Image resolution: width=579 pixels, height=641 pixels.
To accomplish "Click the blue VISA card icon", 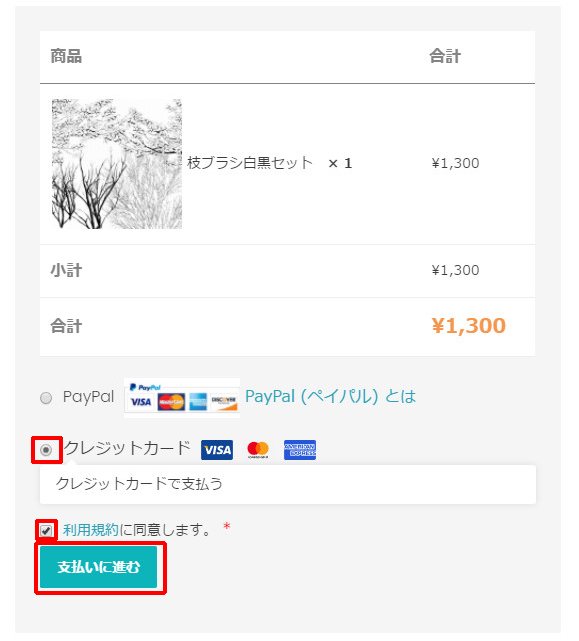I will pos(217,450).
